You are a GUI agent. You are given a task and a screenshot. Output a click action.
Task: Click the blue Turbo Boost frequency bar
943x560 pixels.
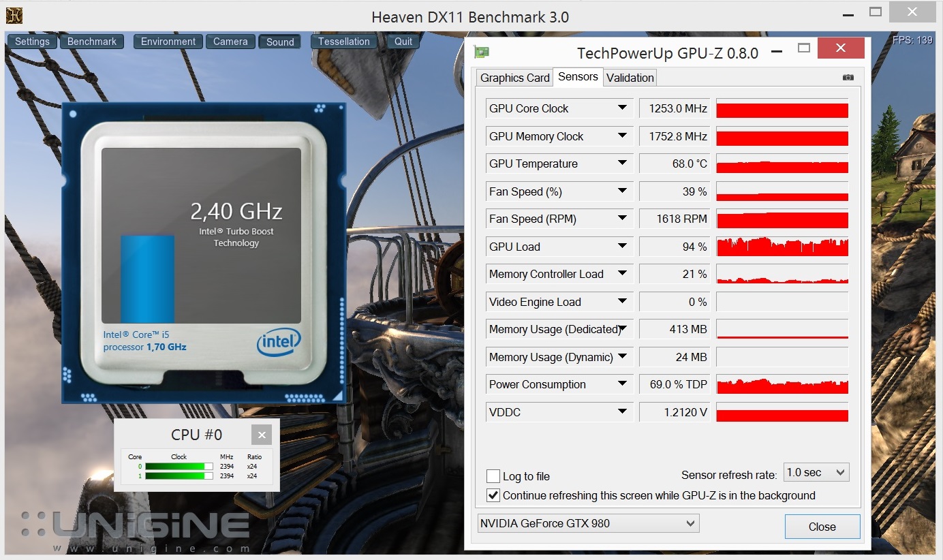pyautogui.click(x=148, y=279)
